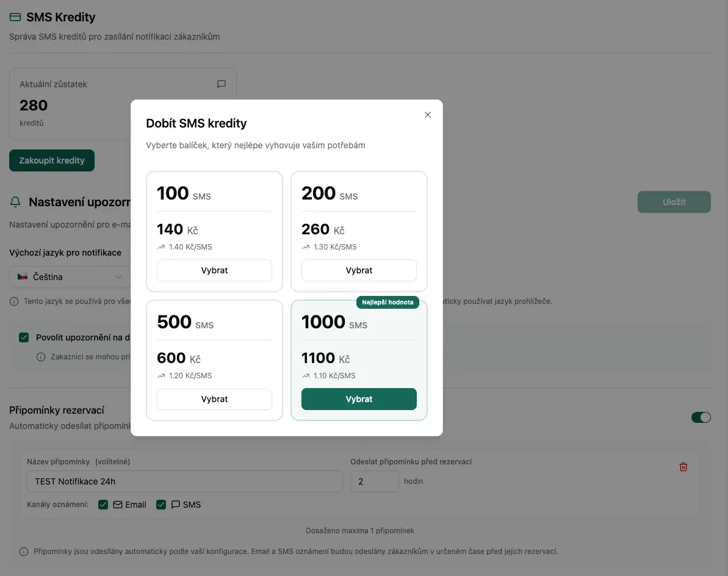Click the info icon under language selector
This screenshot has height=576, width=728.
pos(14,301)
